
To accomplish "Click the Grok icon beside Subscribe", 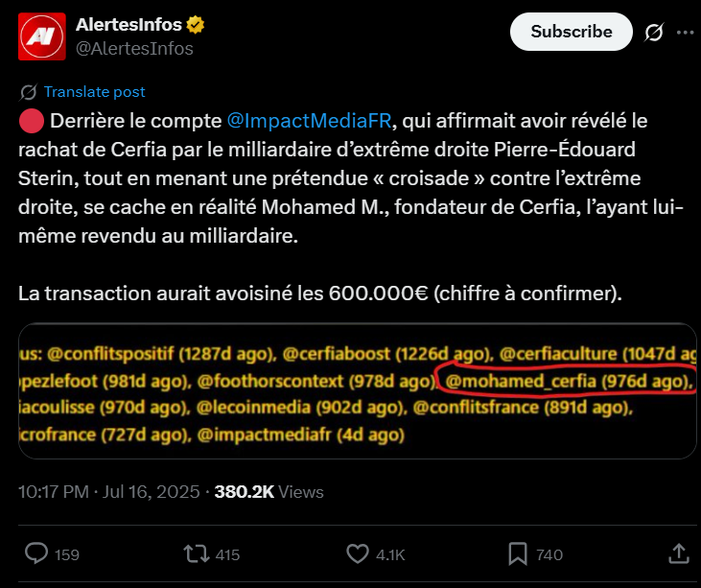I will [654, 32].
